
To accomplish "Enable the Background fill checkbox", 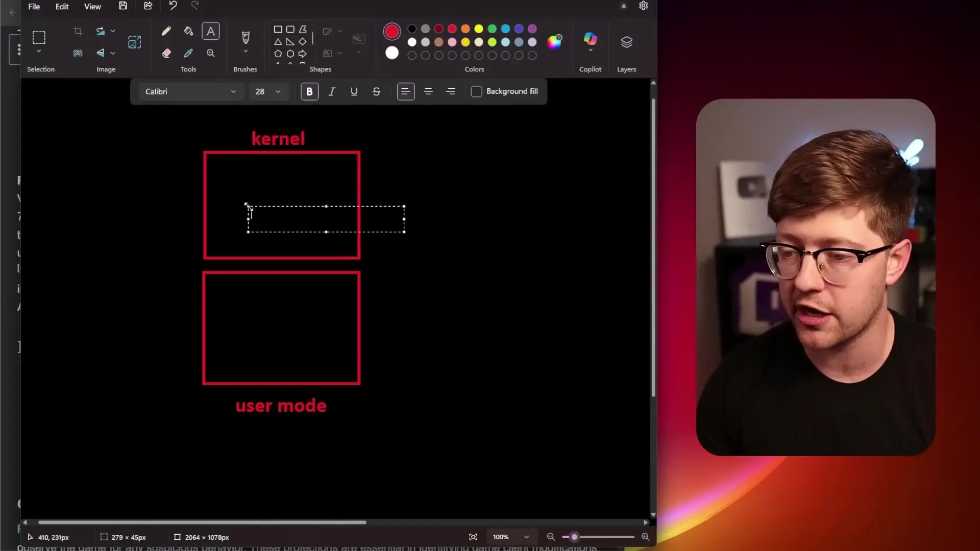I will [476, 91].
